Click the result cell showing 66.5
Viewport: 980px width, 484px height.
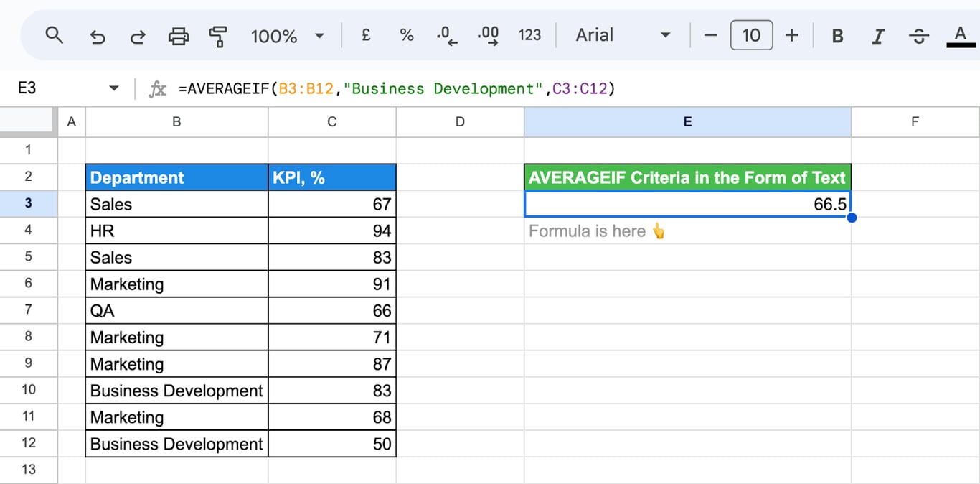pos(687,204)
